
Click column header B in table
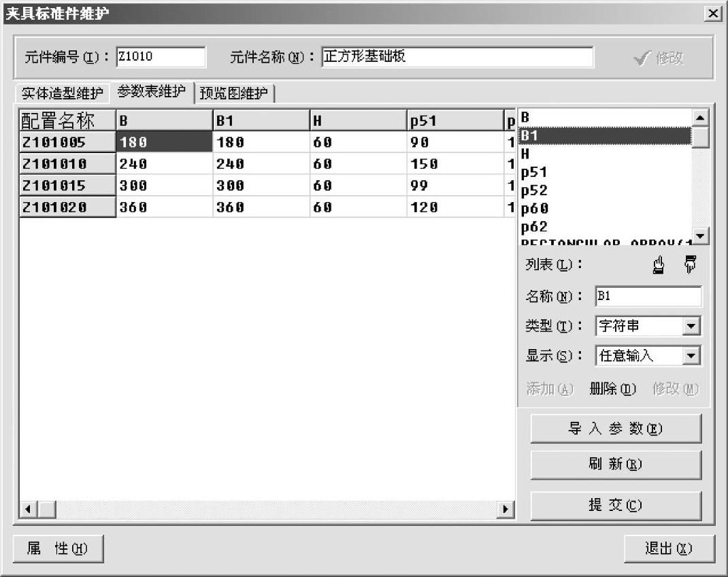click(164, 120)
